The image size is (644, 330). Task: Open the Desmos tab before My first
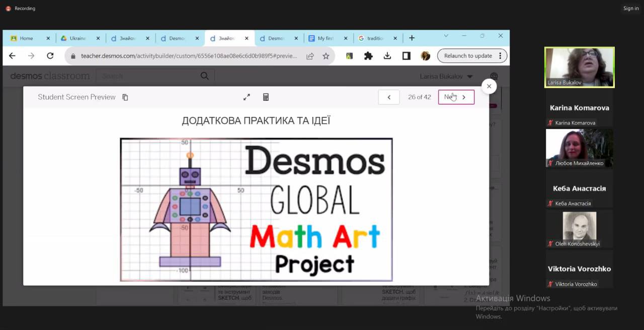[x=279, y=38]
